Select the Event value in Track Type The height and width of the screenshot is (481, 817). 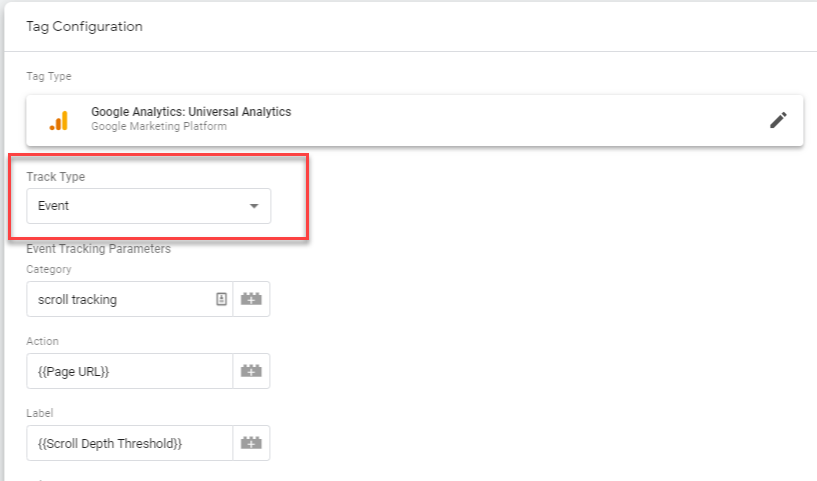click(x=54, y=206)
